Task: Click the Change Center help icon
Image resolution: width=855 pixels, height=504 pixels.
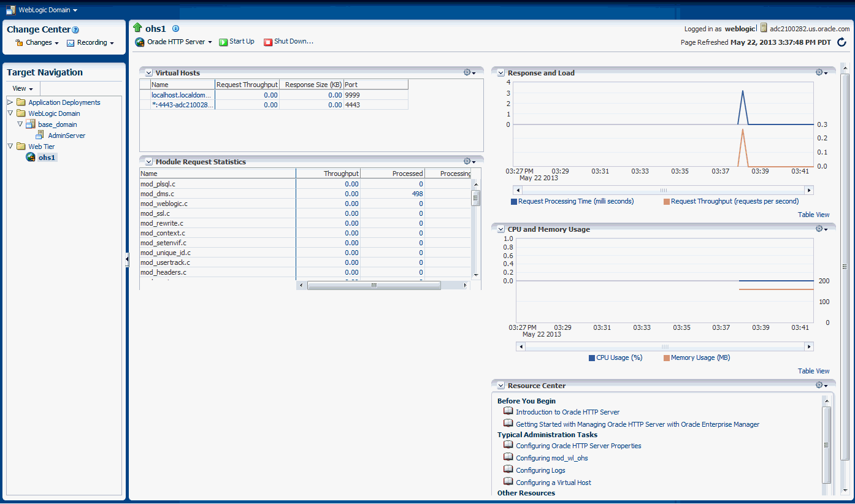Action: pos(75,30)
